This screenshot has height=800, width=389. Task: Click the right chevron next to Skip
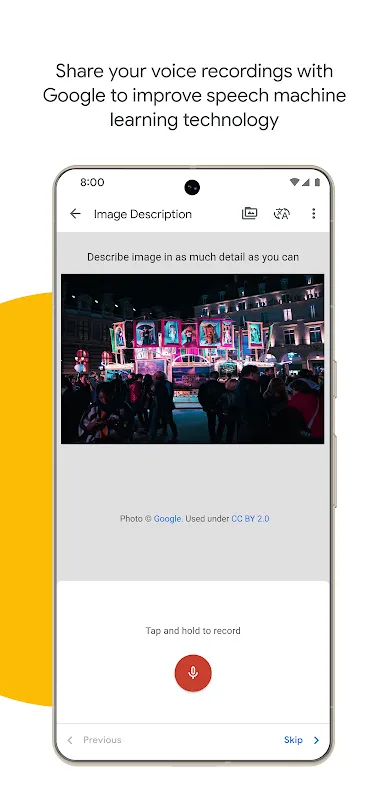[316, 740]
